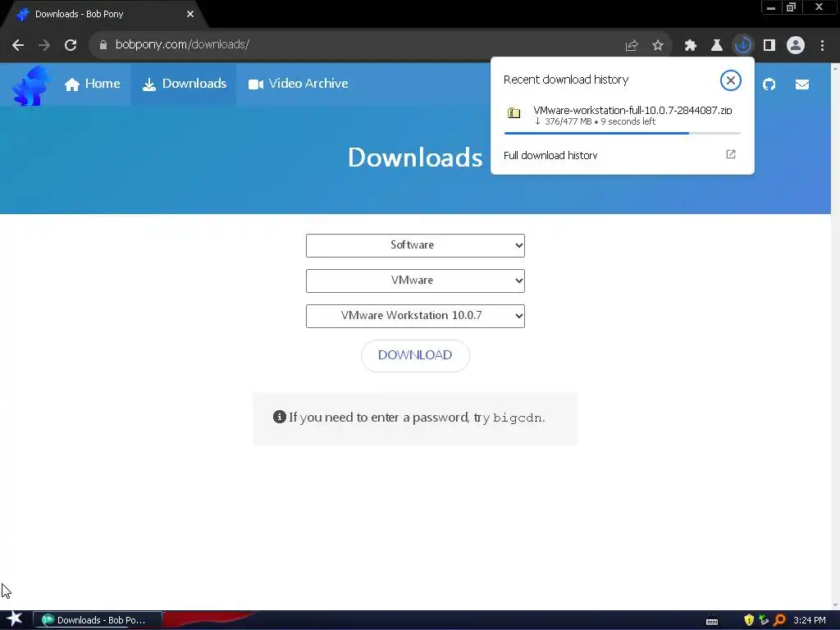The width and height of the screenshot is (840, 630).
Task: Click the 3:24 PM taskbar clock
Action: [809, 620]
